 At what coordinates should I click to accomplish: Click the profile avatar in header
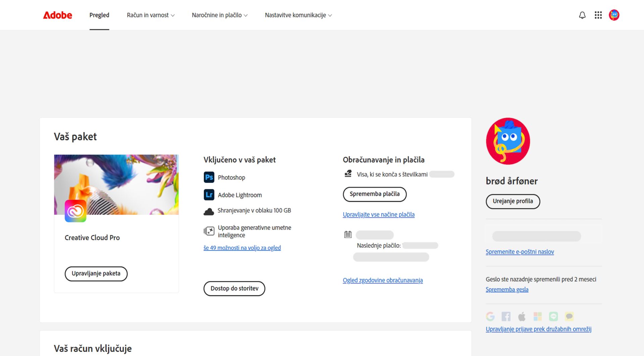pyautogui.click(x=614, y=15)
